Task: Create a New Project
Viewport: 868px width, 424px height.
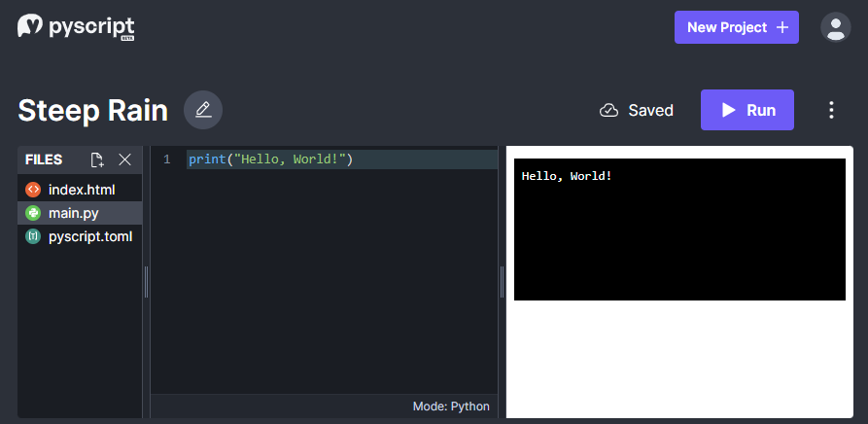Action: 736,27
